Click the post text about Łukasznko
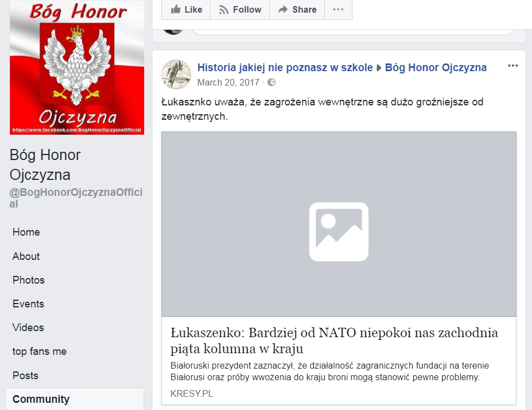 (322, 109)
